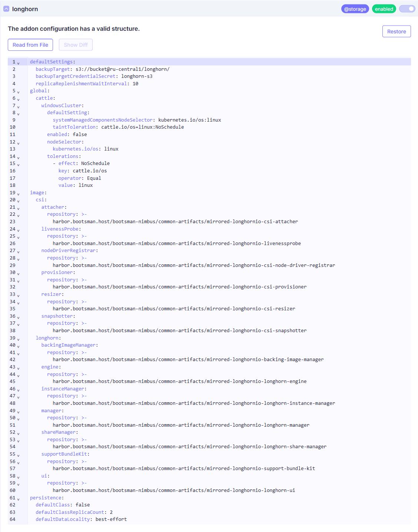Click the @storage tag badge

(355, 9)
